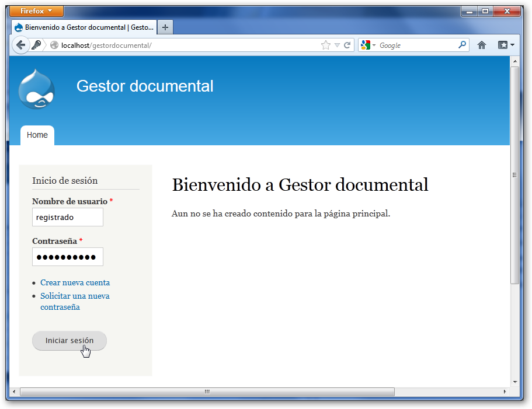Go to the Firefox Home page icon
The width and height of the screenshot is (532, 409).
tap(482, 45)
